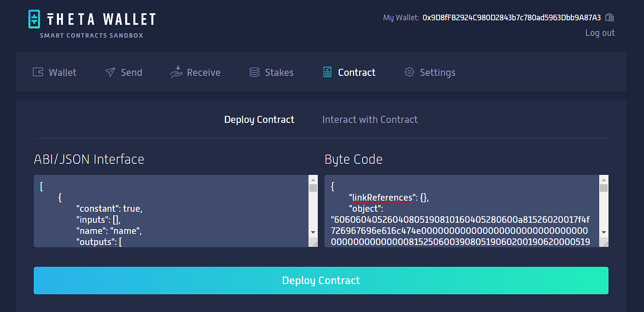Screen dimensions: 644x312
Task: Open the Stakes menu item
Action: point(271,72)
